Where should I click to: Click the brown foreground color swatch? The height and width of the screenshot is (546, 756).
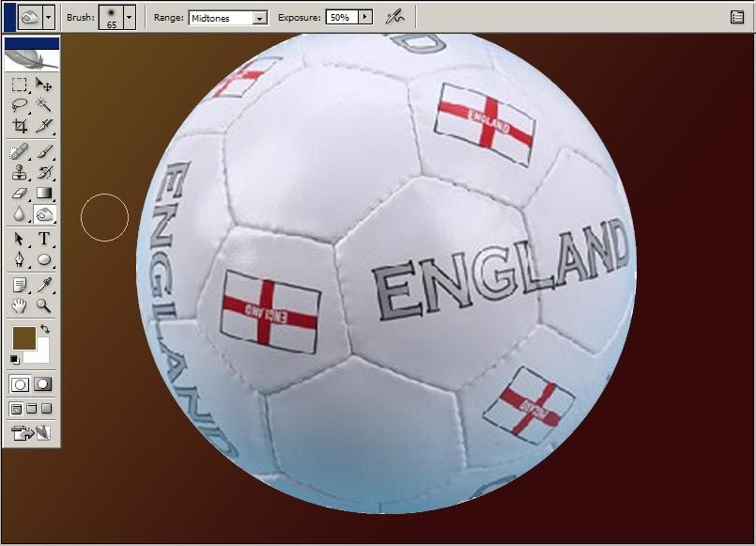point(24,338)
